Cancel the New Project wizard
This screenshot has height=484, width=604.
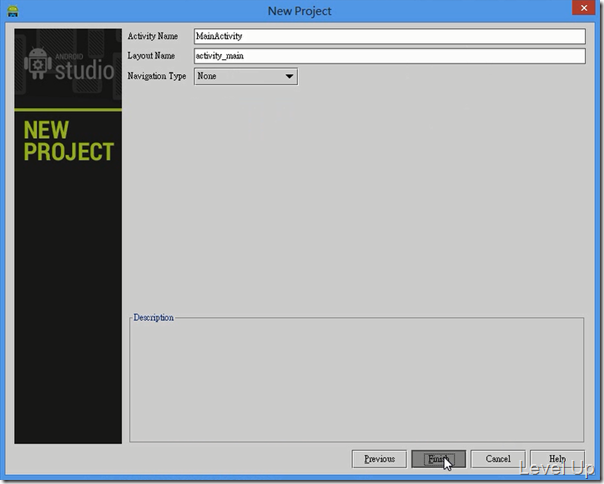(498, 459)
